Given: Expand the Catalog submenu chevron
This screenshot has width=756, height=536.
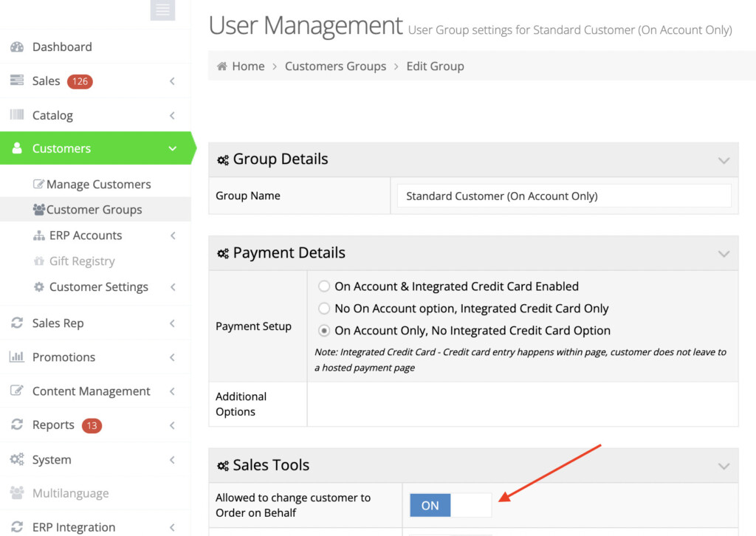Looking at the screenshot, I should pos(172,115).
